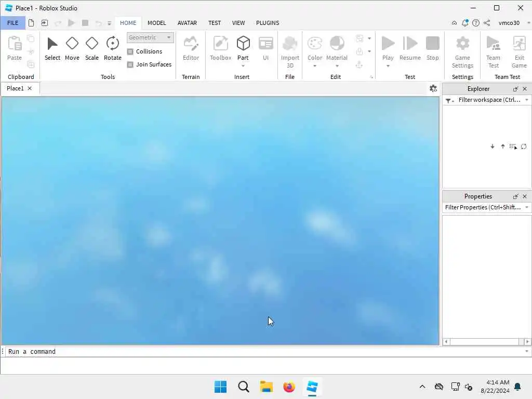
Task: Switch to the HOME ribbon tab
Action: (128, 23)
